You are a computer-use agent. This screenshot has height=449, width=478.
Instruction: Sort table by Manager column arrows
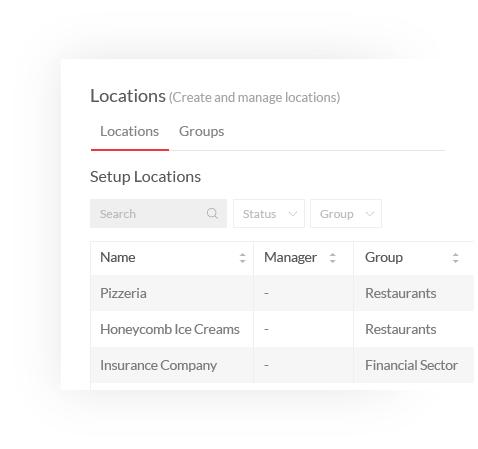click(x=332, y=258)
